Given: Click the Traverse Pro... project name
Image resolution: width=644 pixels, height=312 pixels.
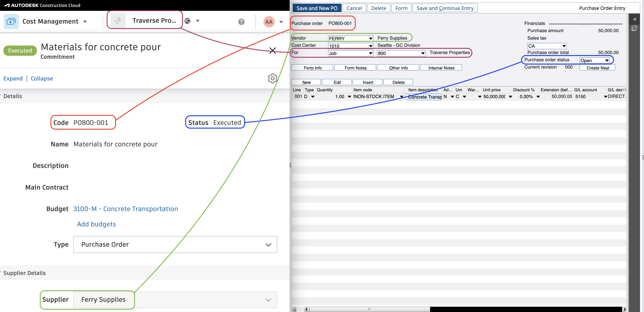Looking at the screenshot, I should pos(154,20).
